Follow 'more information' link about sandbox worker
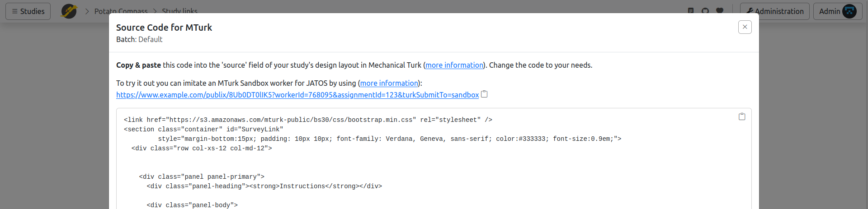This screenshot has height=209, width=868. click(389, 83)
